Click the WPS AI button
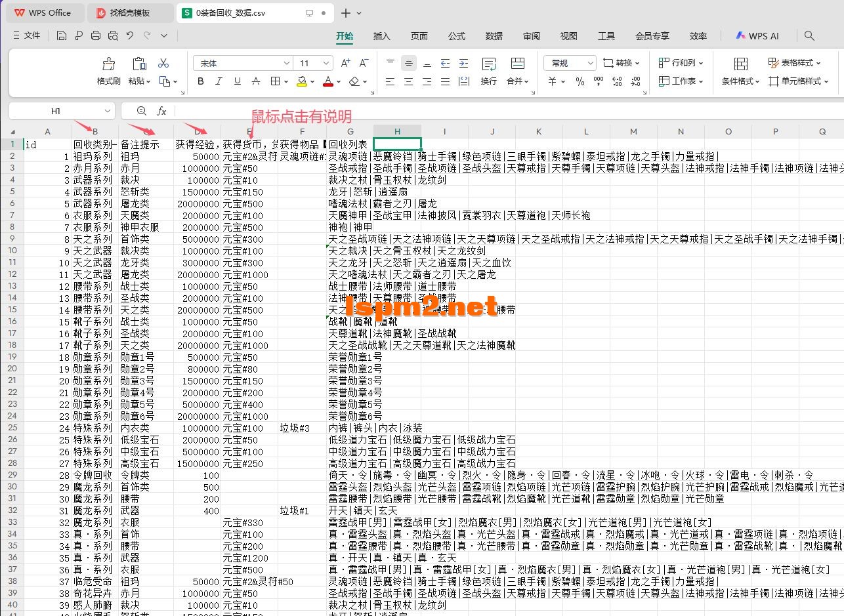 757,36
